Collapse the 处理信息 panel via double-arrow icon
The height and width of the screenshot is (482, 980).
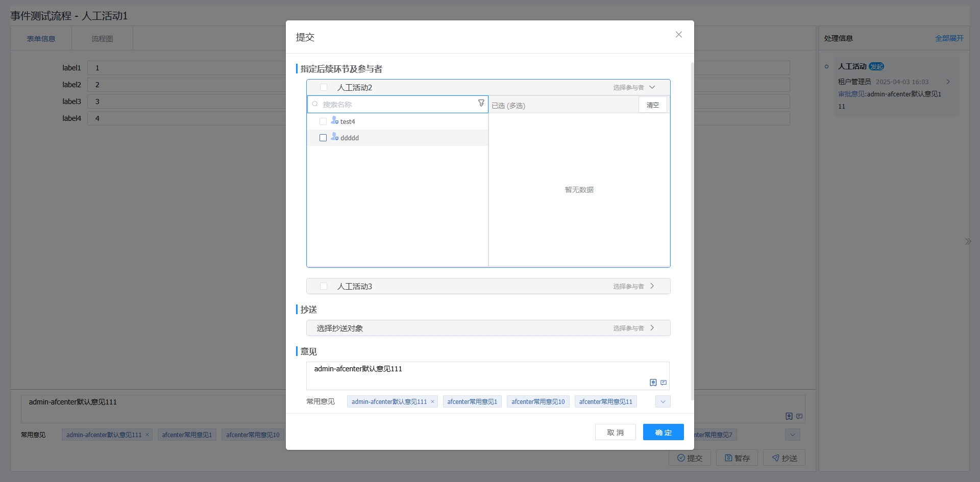[968, 241]
